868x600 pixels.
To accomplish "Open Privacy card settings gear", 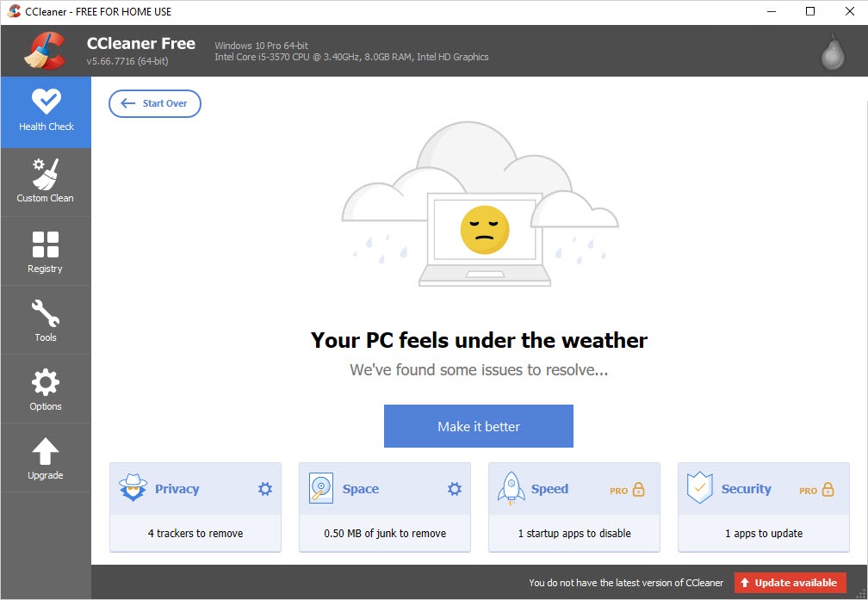I will click(x=265, y=489).
